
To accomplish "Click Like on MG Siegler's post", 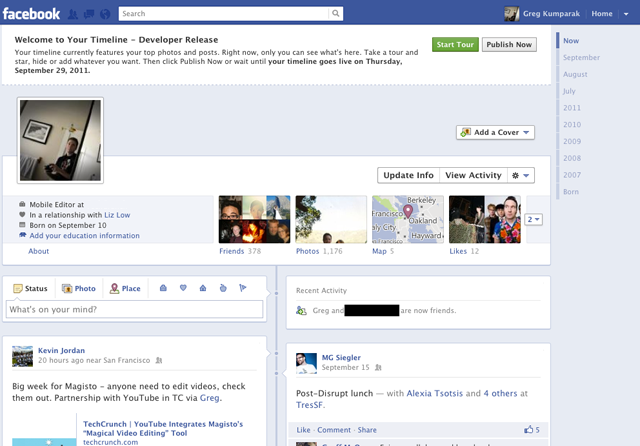I will (x=303, y=430).
